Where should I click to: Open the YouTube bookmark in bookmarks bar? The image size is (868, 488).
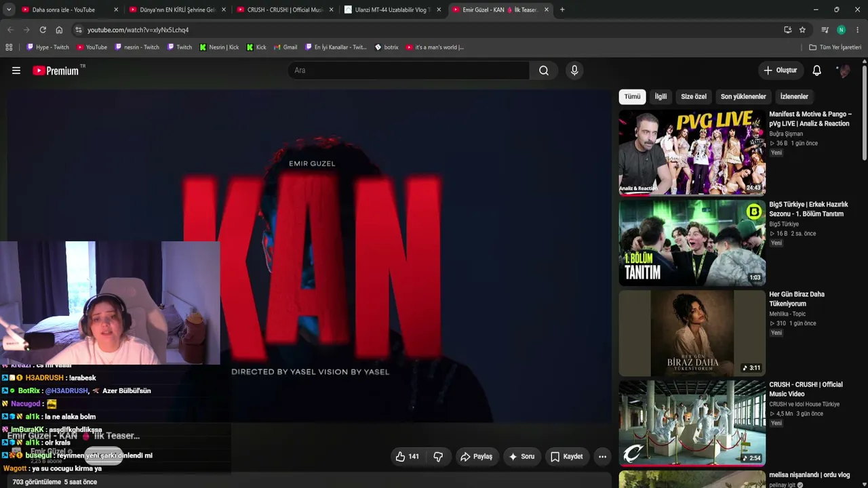(92, 47)
